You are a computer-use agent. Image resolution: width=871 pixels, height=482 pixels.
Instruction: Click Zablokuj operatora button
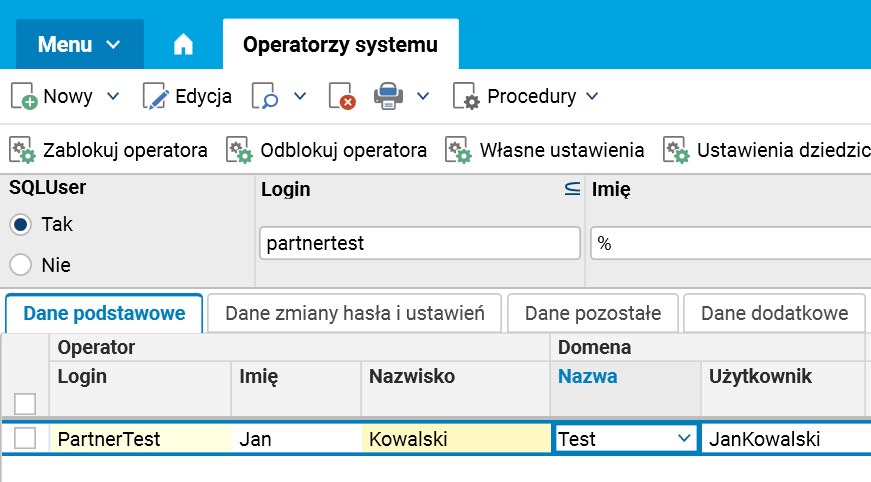[x=108, y=150]
